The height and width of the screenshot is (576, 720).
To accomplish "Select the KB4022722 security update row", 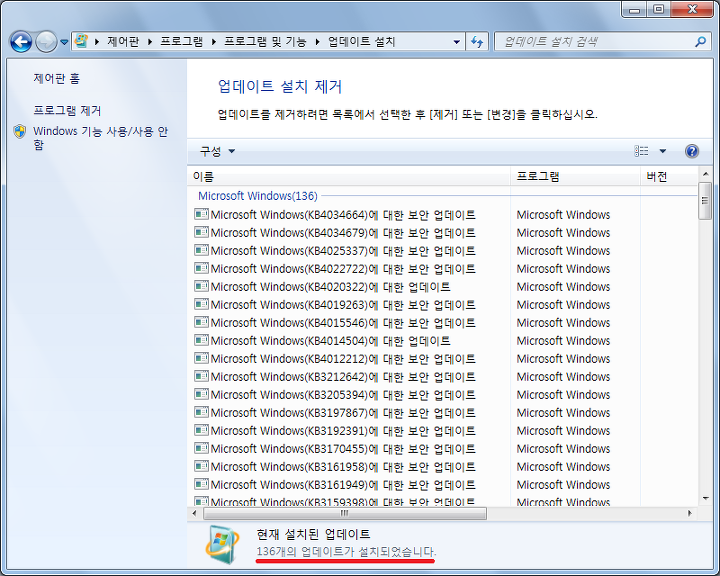I will tap(443, 269).
